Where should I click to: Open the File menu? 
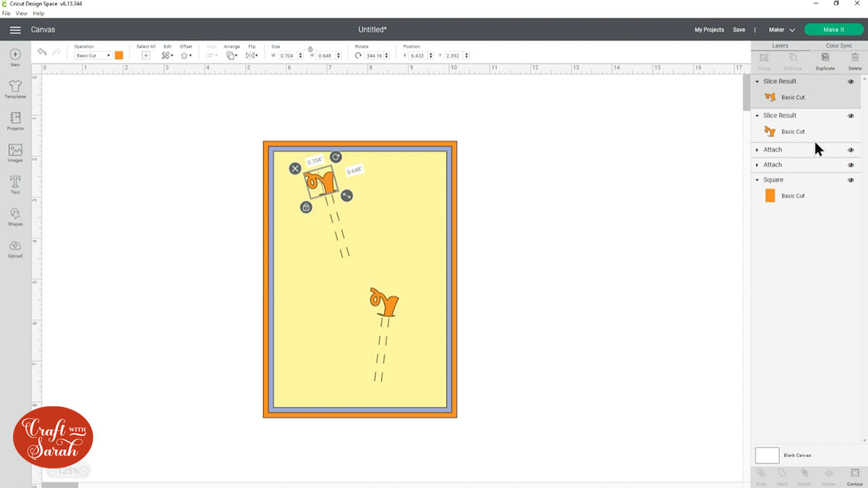click(7, 14)
